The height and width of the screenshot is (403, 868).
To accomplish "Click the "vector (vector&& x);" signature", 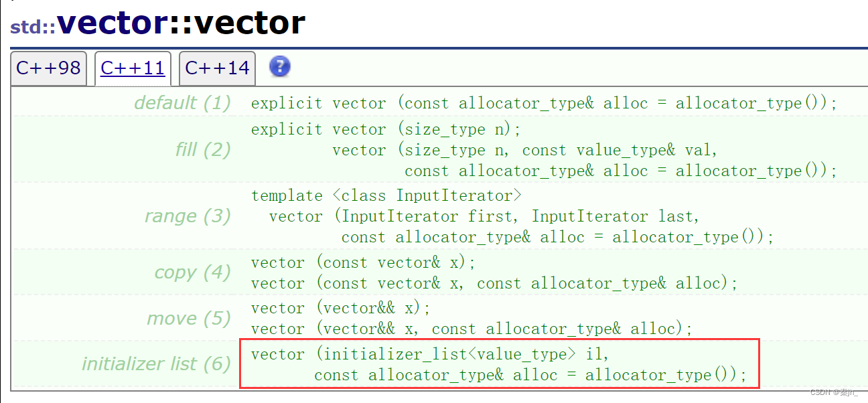I will click(341, 308).
